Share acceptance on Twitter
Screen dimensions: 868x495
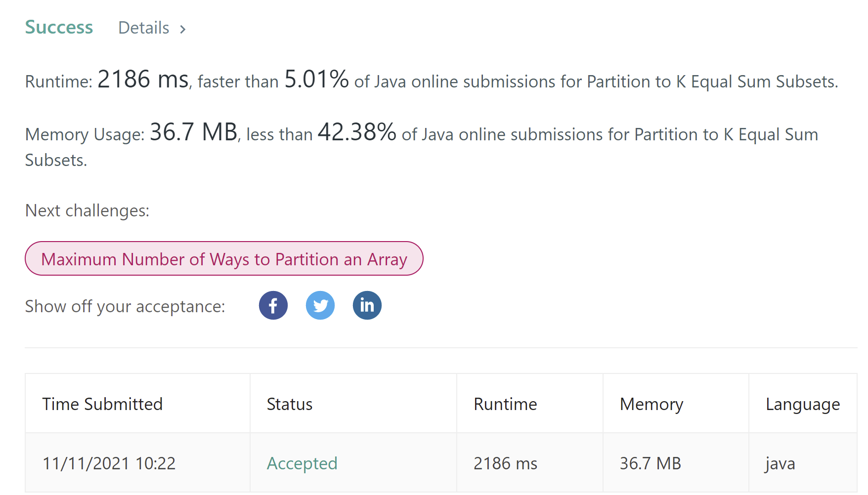(x=320, y=305)
